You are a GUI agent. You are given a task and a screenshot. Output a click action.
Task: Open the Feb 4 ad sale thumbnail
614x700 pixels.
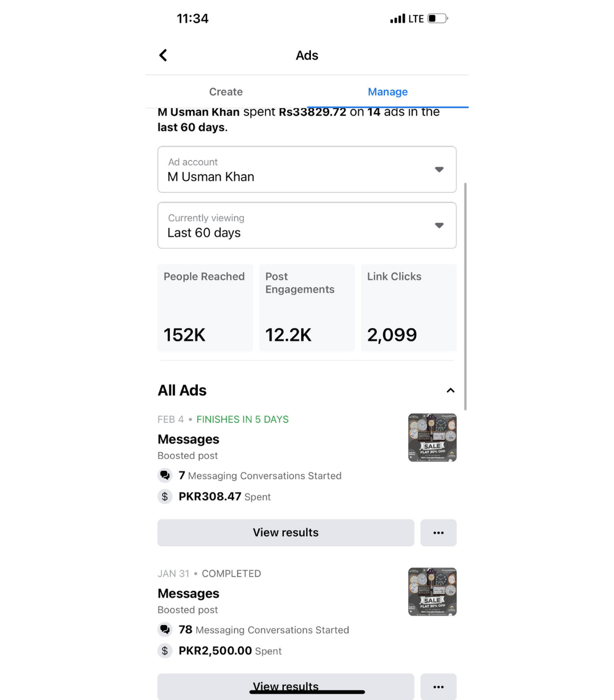(432, 437)
